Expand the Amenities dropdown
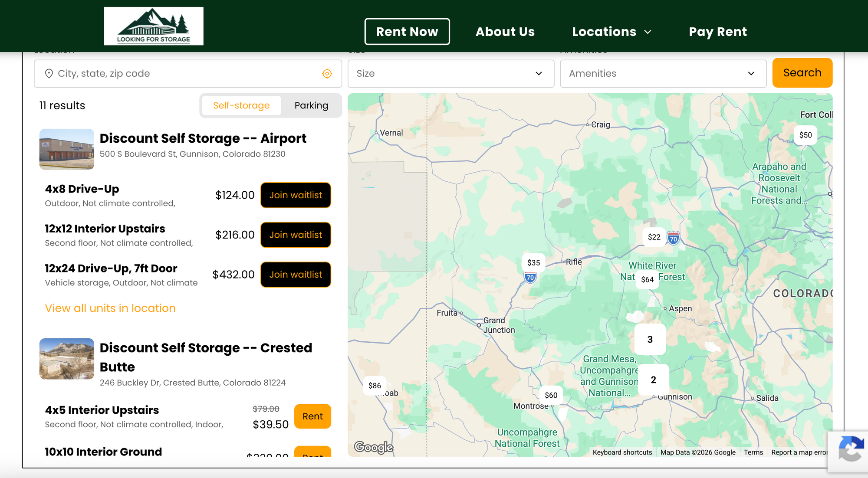Screen dimensions: 868x478 [663, 74]
